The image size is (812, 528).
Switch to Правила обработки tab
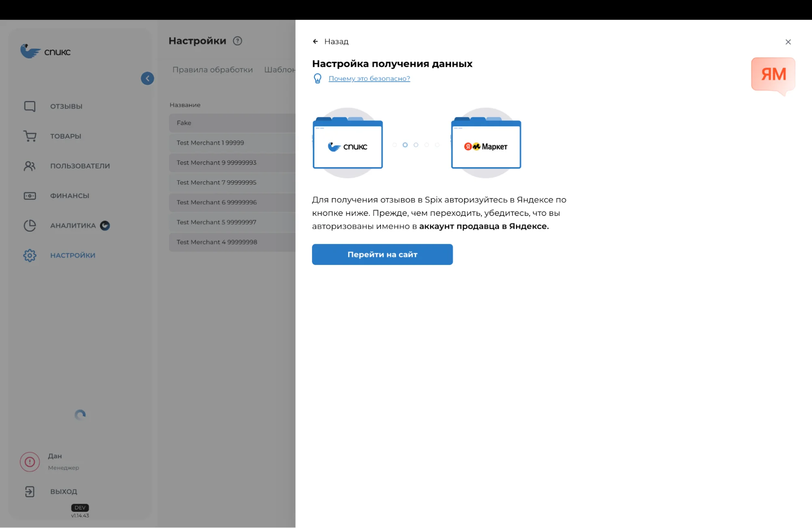click(212, 69)
